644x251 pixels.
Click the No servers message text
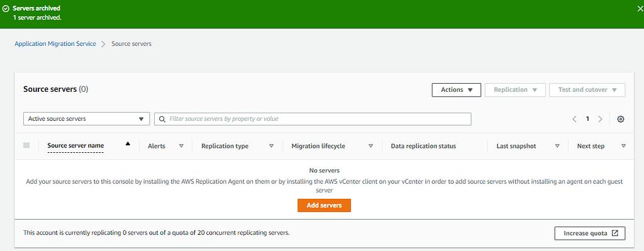point(324,170)
